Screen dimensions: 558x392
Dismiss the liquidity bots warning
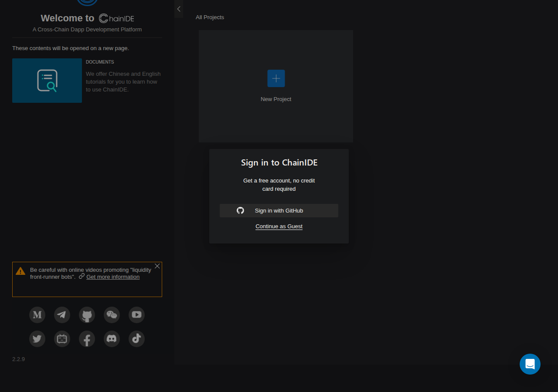point(157,266)
